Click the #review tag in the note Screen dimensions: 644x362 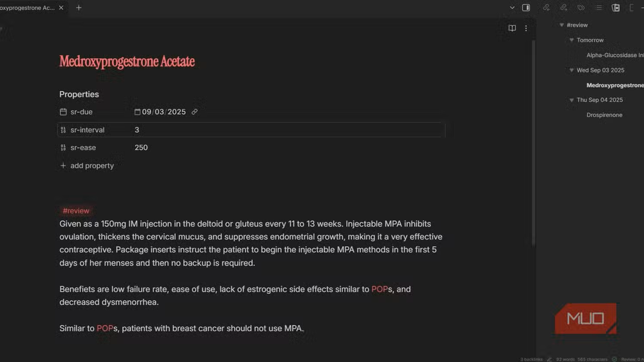click(x=76, y=210)
